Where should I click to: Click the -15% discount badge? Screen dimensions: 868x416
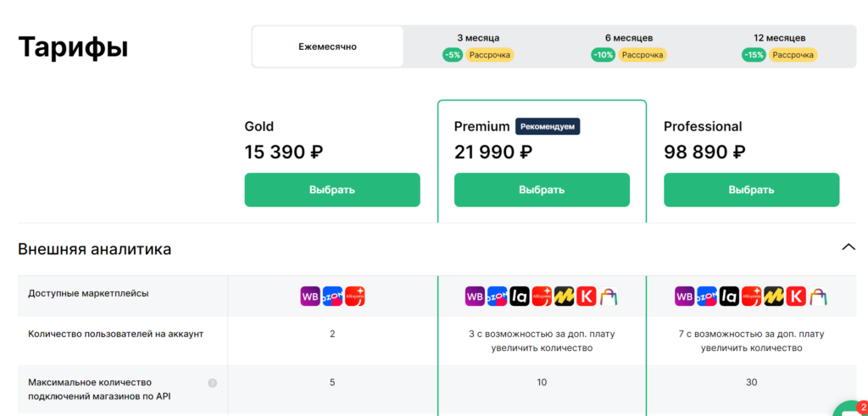pos(754,55)
